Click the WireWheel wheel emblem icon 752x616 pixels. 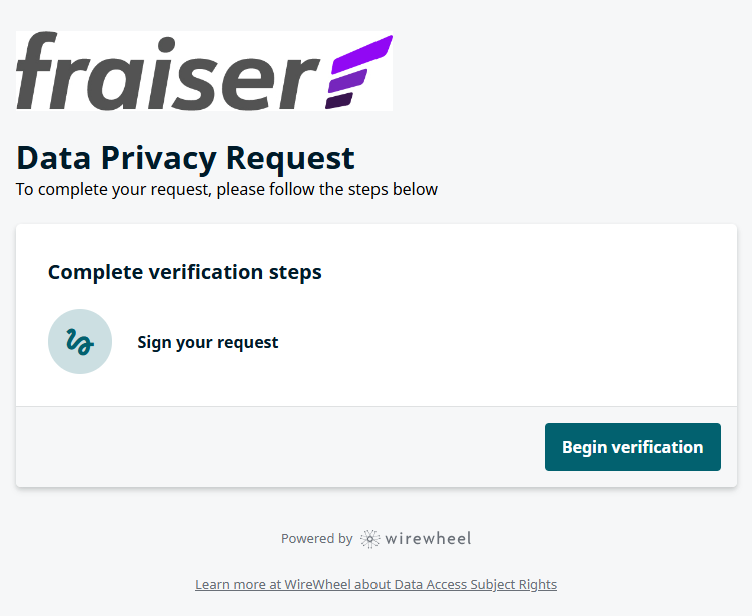click(x=370, y=539)
